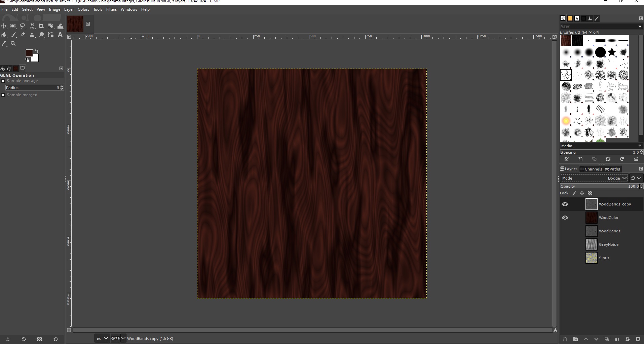Swap foreground and background colors
The height and width of the screenshot is (344, 644).
[37, 50]
